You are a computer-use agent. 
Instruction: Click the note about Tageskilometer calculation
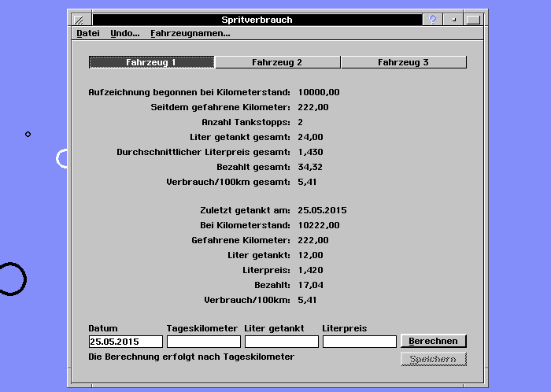coord(191,357)
